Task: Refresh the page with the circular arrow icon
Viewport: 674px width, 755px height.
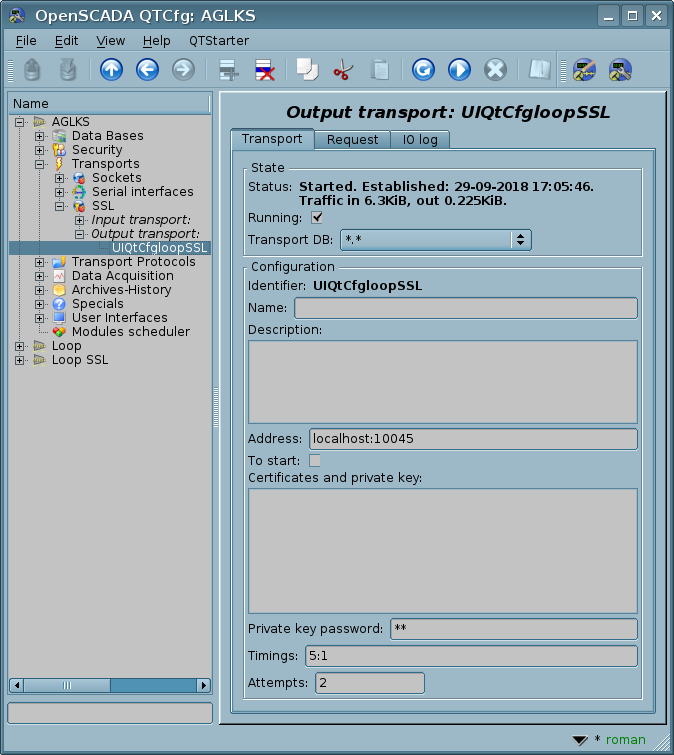Action: 423,70
